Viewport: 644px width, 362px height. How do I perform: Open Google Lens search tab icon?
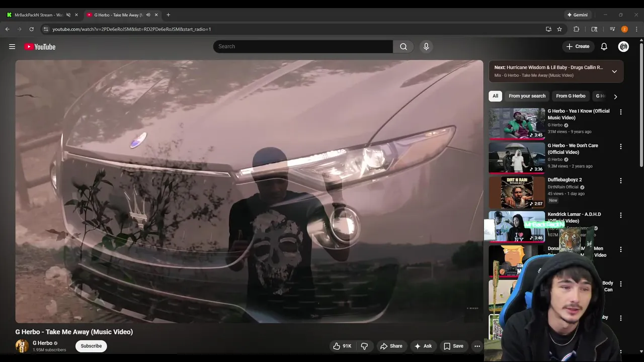594,29
